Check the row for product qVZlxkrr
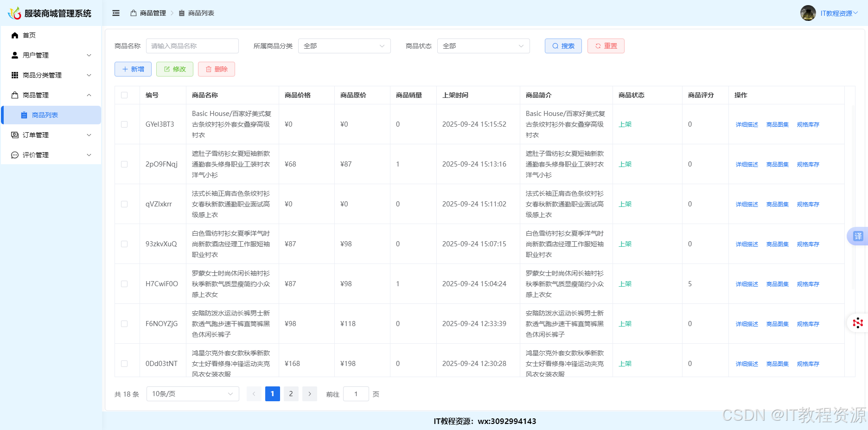 124,204
